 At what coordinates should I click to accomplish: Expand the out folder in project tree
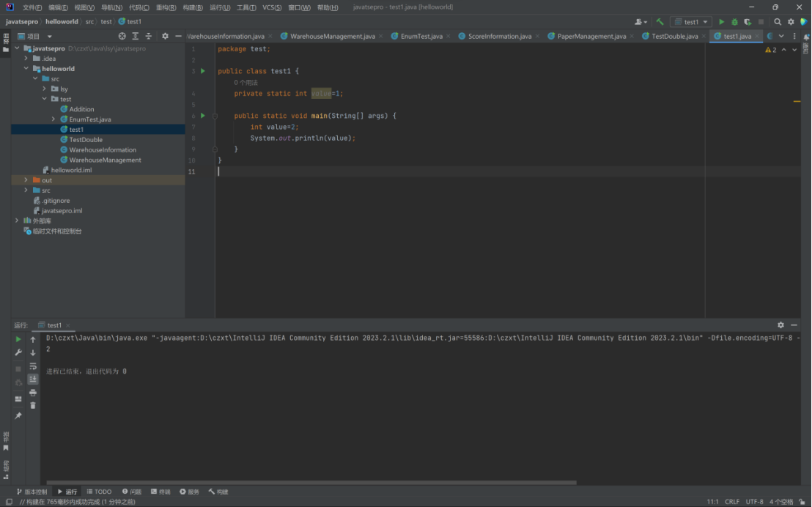coord(26,180)
